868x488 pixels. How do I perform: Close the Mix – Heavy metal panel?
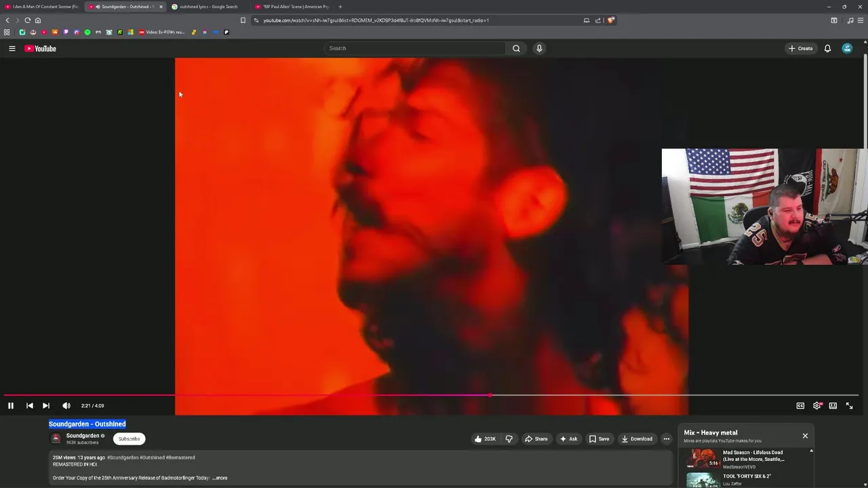(805, 436)
